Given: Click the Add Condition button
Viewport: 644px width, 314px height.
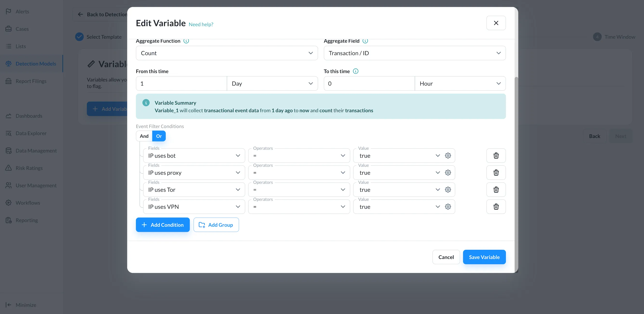Looking at the screenshot, I should click(162, 225).
